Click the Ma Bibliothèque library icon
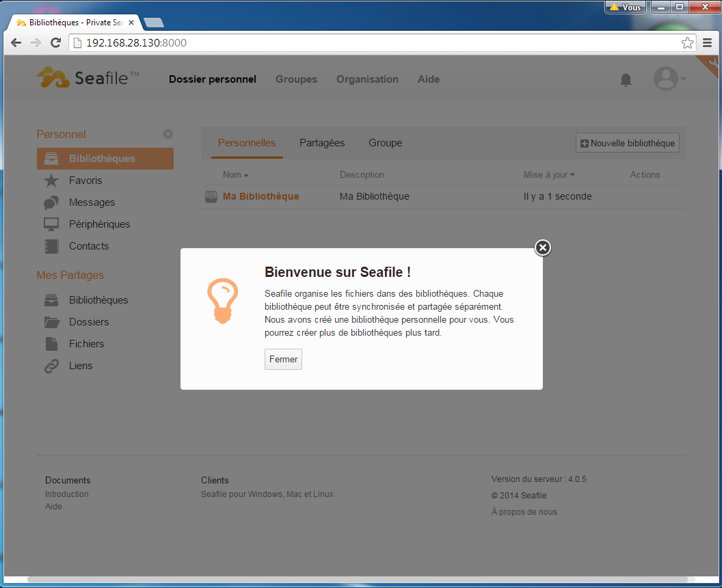Image resolution: width=722 pixels, height=588 pixels. tap(211, 197)
